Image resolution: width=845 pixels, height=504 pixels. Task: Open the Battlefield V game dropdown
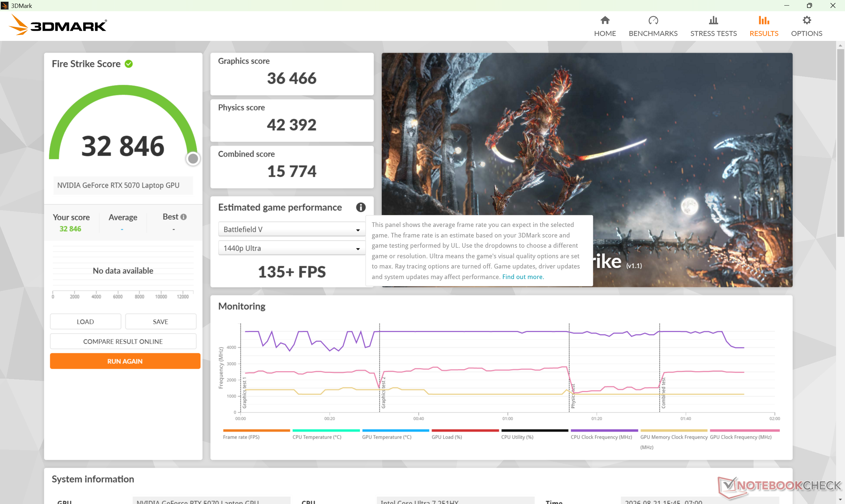coord(292,229)
